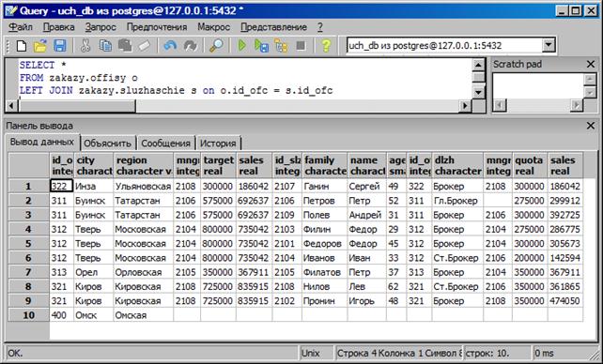Select row header number 10

(29, 315)
